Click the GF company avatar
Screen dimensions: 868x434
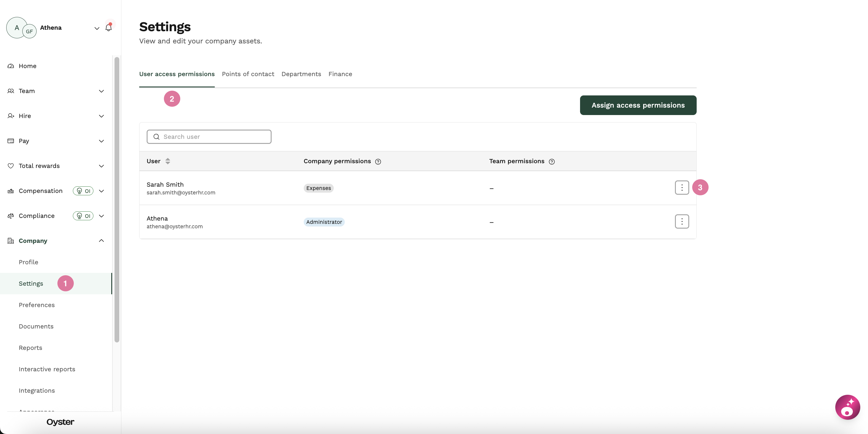[x=29, y=31]
